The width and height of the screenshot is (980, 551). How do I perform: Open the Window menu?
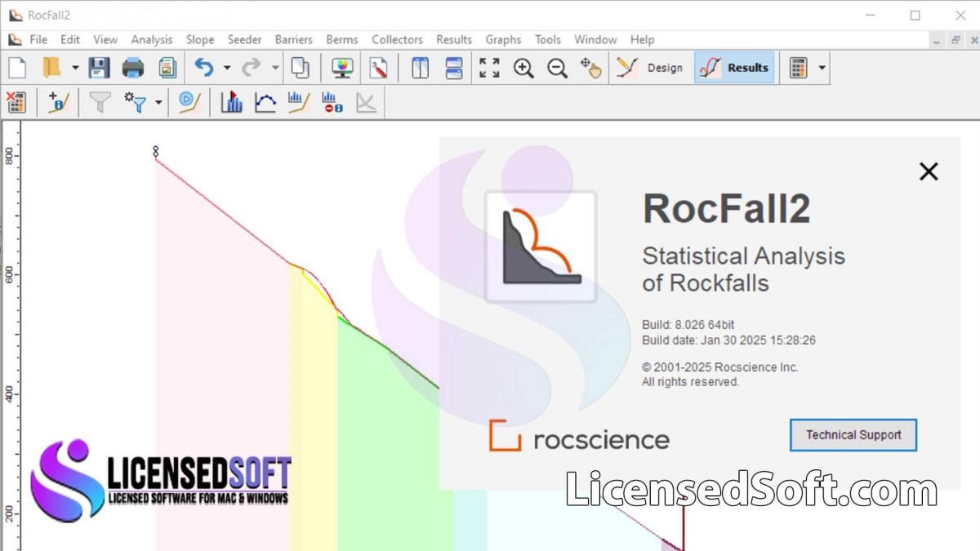click(x=595, y=39)
